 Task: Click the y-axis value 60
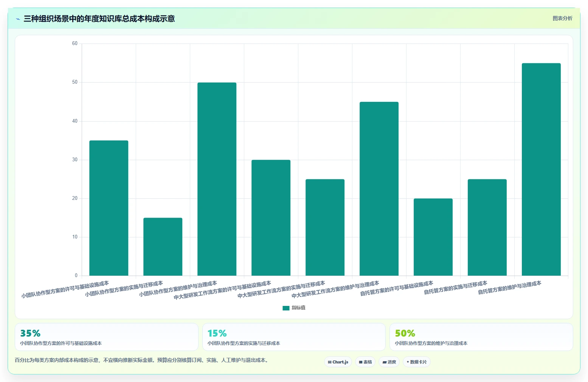[75, 44]
